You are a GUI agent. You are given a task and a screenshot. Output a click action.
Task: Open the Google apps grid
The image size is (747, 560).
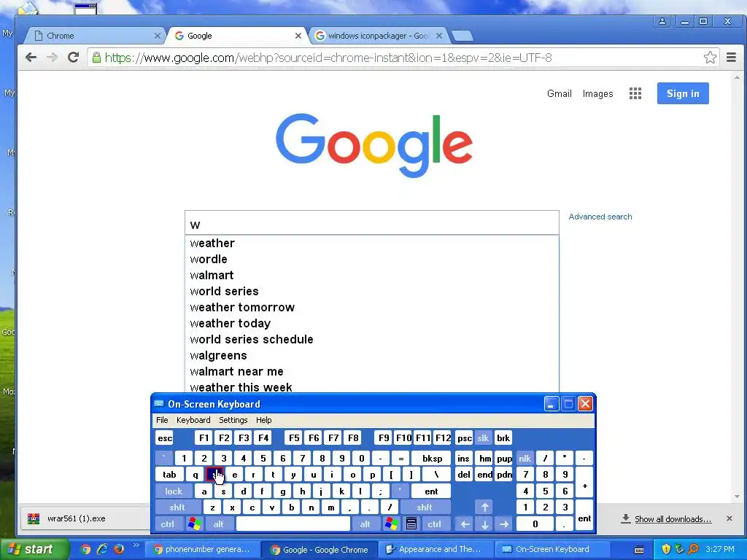coord(635,93)
